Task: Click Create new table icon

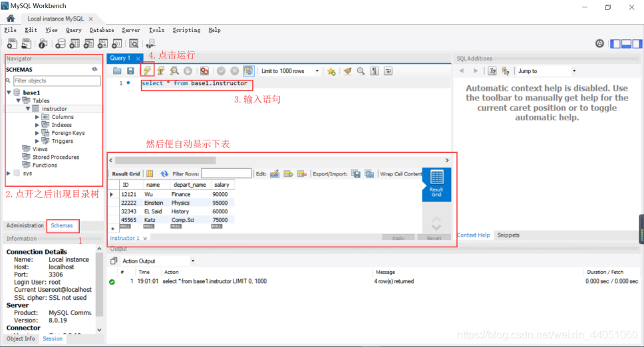Action: 75,43
